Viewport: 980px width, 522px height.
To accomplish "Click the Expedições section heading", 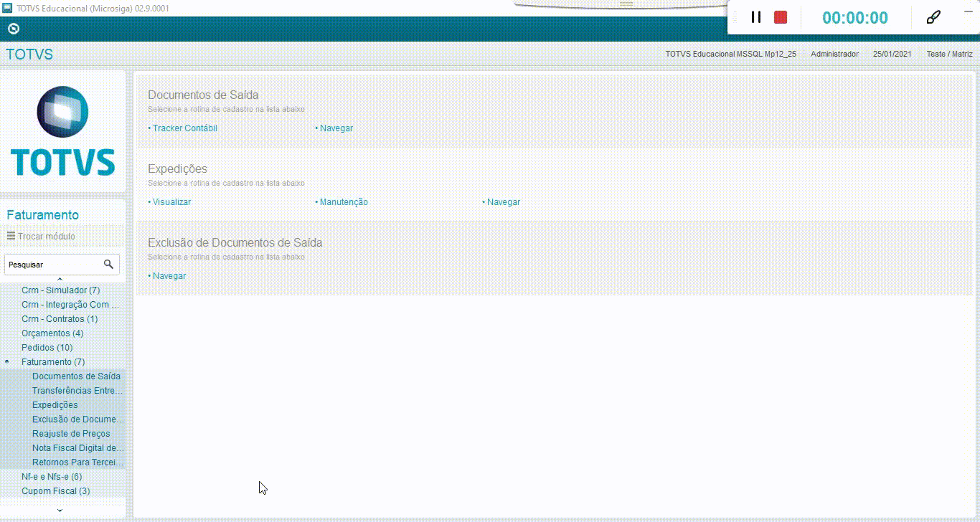I will point(177,169).
